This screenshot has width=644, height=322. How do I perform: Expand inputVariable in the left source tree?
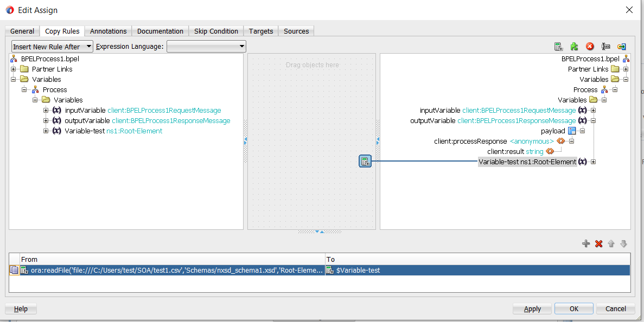[46, 111]
